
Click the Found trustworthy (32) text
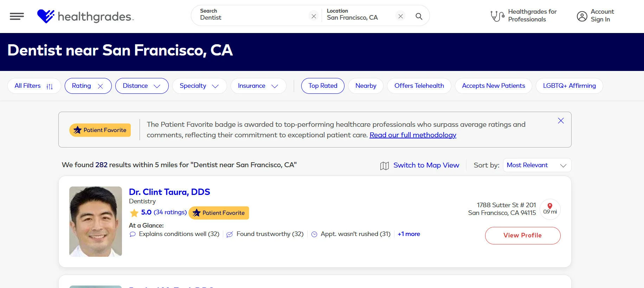(270, 234)
